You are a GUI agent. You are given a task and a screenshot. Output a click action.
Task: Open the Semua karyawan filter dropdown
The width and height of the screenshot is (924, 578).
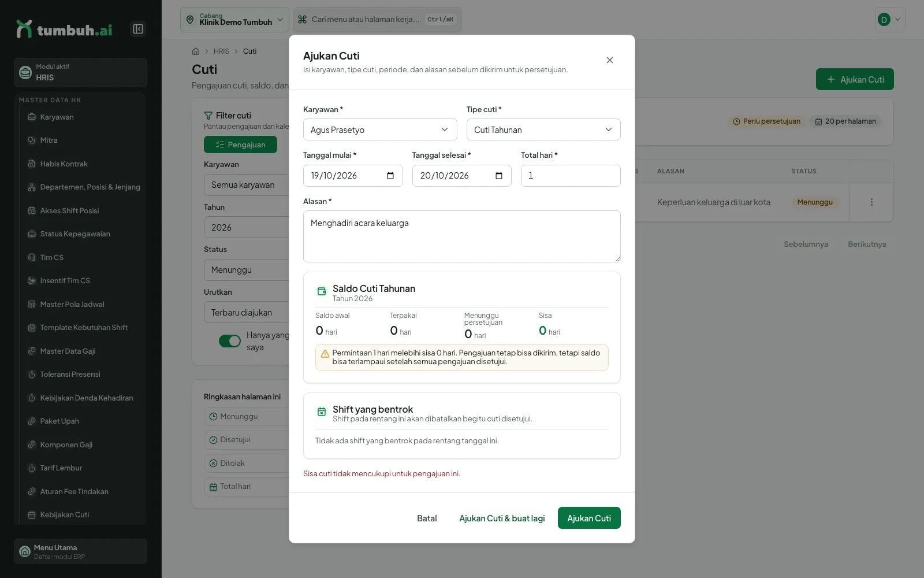247,185
